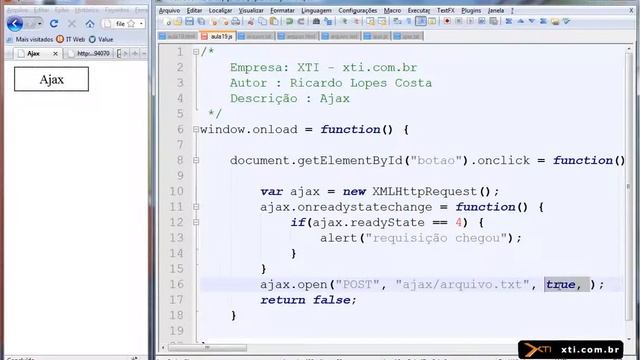
Task: Cut selection with the scissors icon
Action: click(251, 21)
